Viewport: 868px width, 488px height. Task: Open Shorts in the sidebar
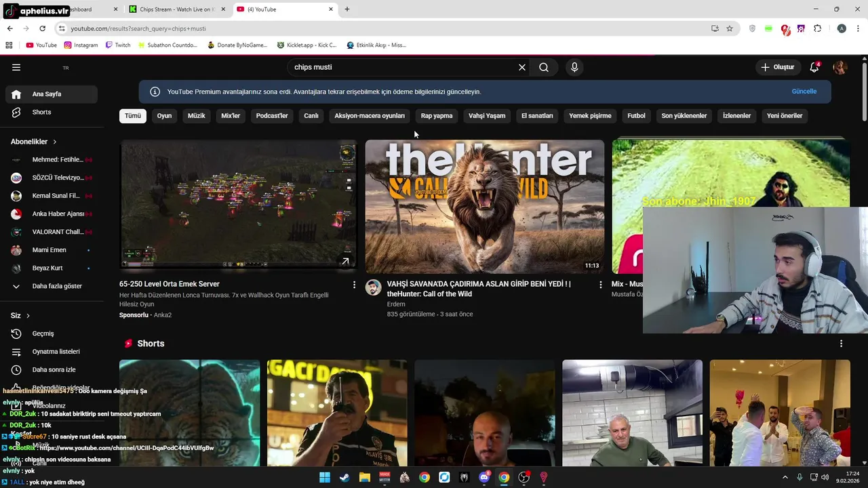tap(52, 112)
